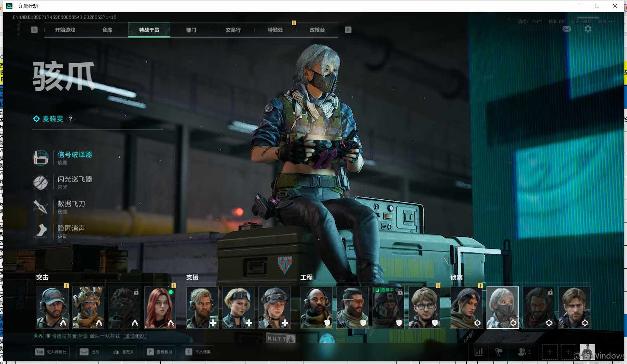
Task: Click the Tab 进入特勤处 button
Action: coord(52,352)
